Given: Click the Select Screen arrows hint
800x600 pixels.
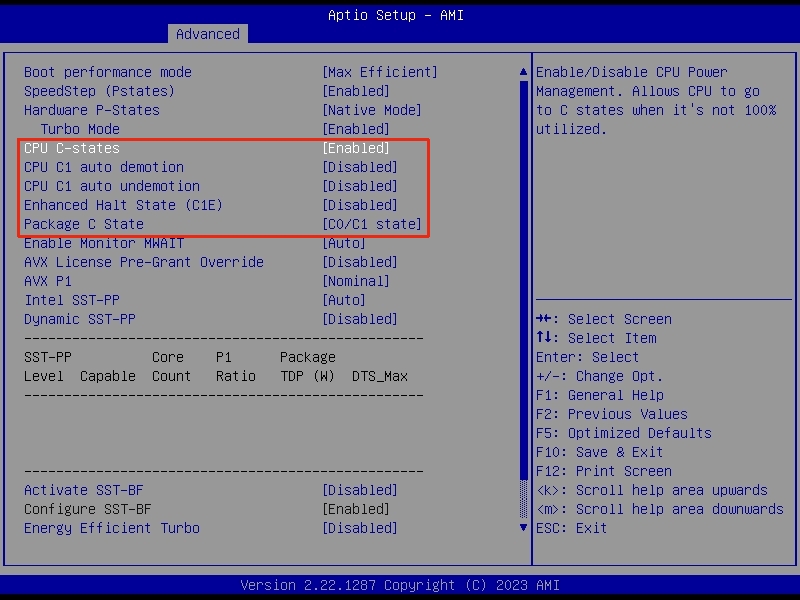Looking at the screenshot, I should 604,319.
